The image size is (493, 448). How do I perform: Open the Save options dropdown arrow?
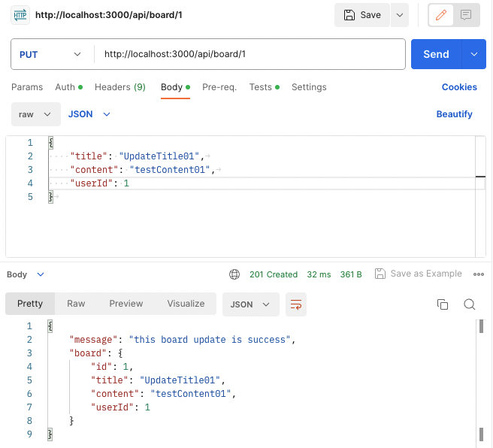(400, 15)
